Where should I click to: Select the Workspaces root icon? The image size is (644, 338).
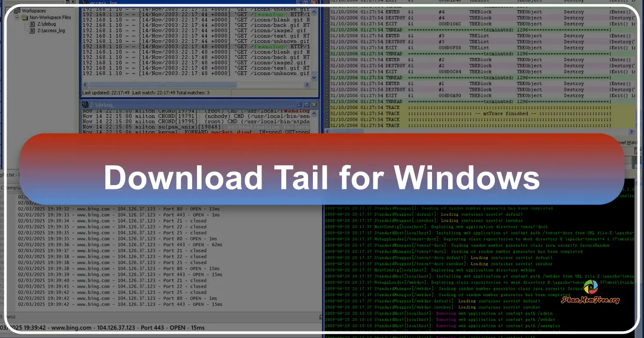coord(17,10)
